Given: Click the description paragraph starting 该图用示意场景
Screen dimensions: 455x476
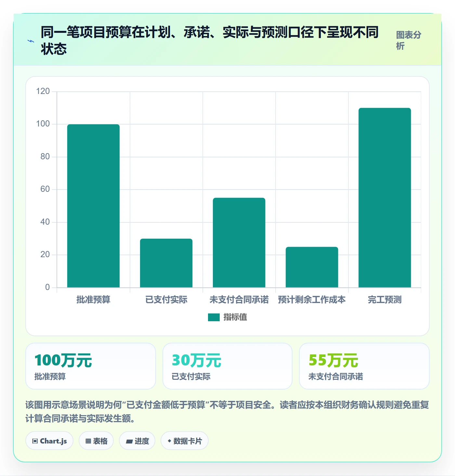Looking at the screenshot, I should click(227, 411).
